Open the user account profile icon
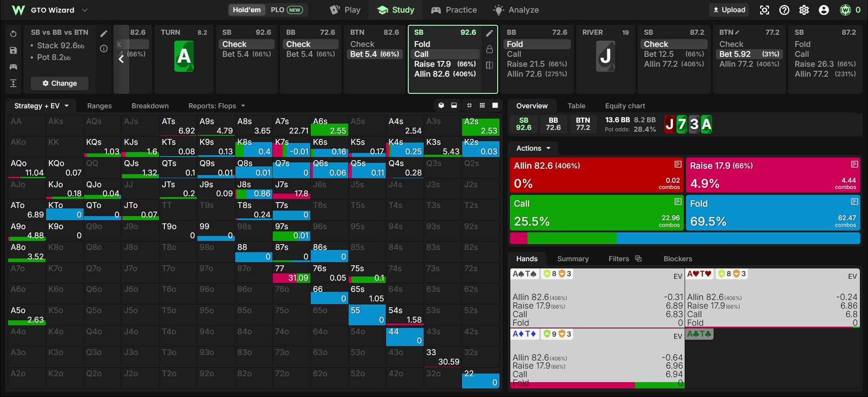 point(824,10)
